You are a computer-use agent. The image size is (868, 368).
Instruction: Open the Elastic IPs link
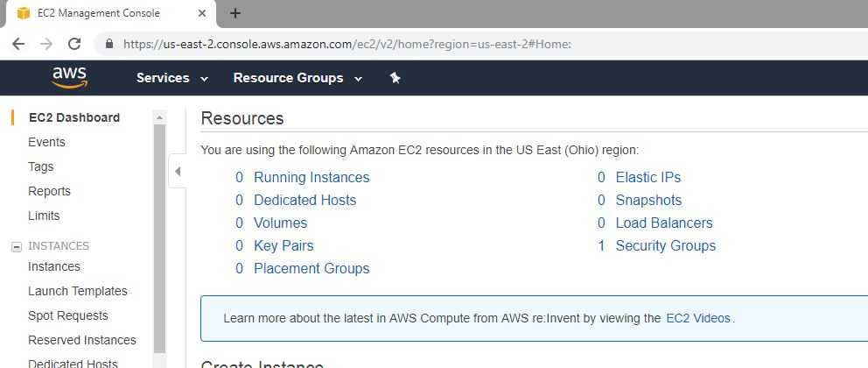(648, 177)
